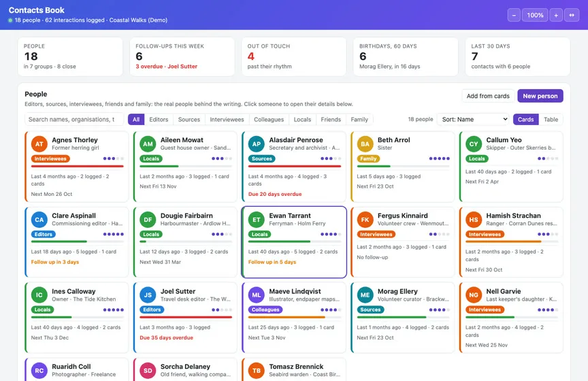Image resolution: width=588 pixels, height=381 pixels.
Task: Switch to Table view
Action: tap(551, 119)
